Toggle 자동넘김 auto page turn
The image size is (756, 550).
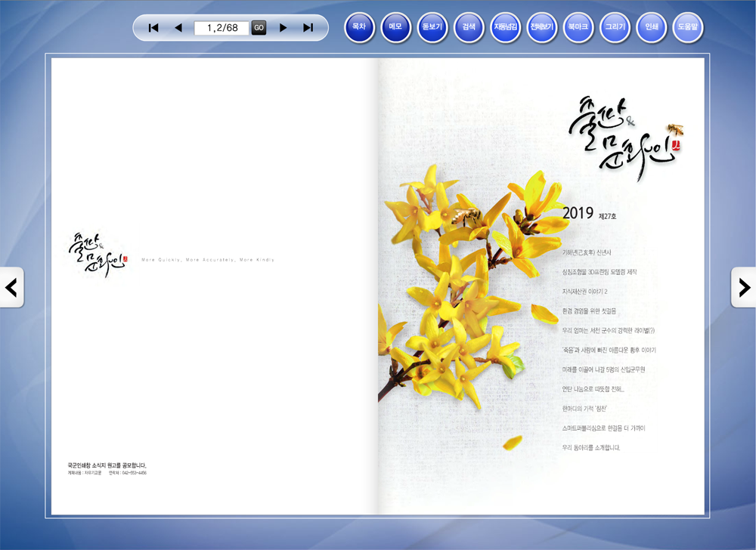pos(505,27)
